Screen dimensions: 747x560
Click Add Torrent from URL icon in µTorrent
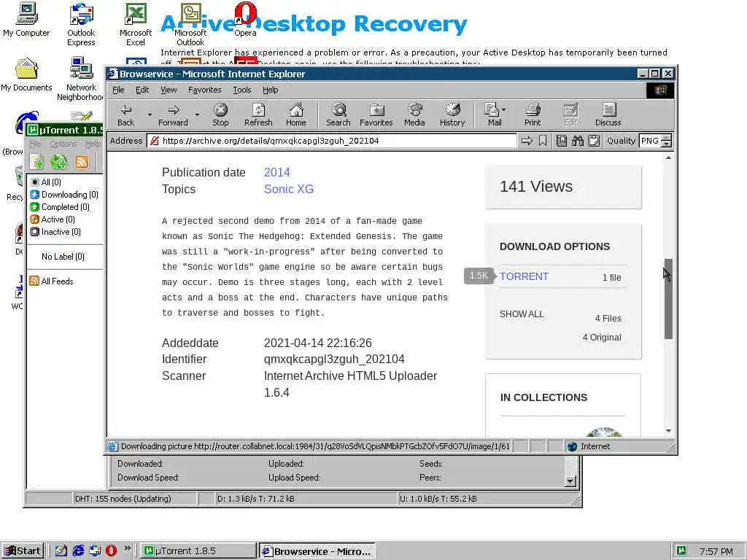tap(59, 162)
